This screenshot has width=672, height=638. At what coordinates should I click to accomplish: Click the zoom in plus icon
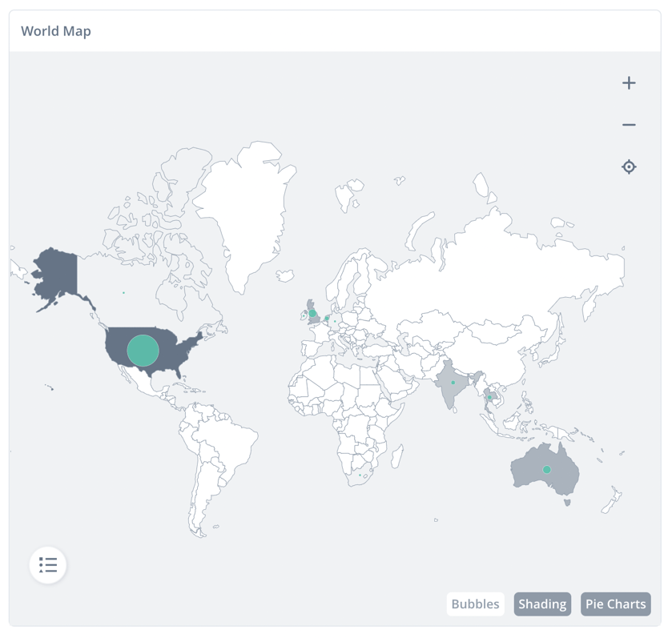click(629, 83)
